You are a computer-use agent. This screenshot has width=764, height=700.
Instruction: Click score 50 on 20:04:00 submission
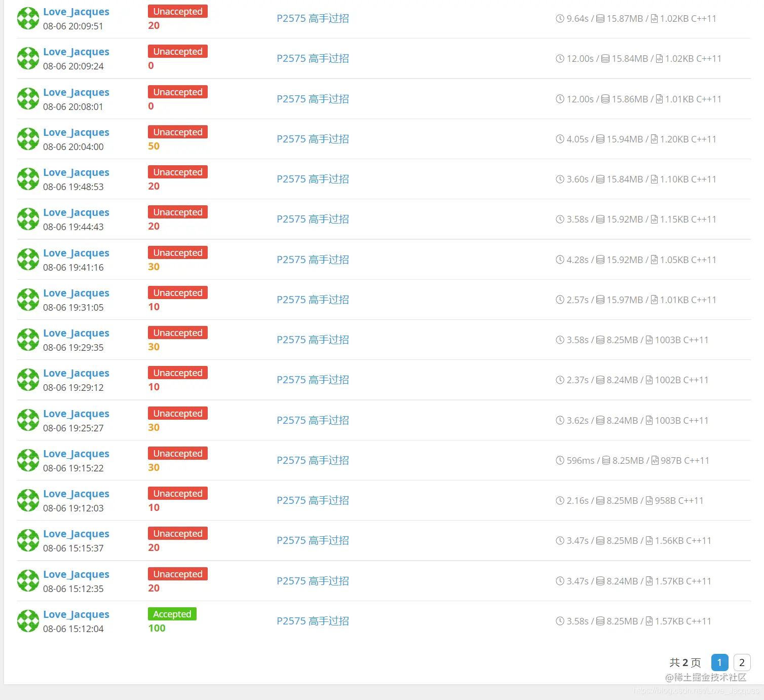click(x=154, y=146)
